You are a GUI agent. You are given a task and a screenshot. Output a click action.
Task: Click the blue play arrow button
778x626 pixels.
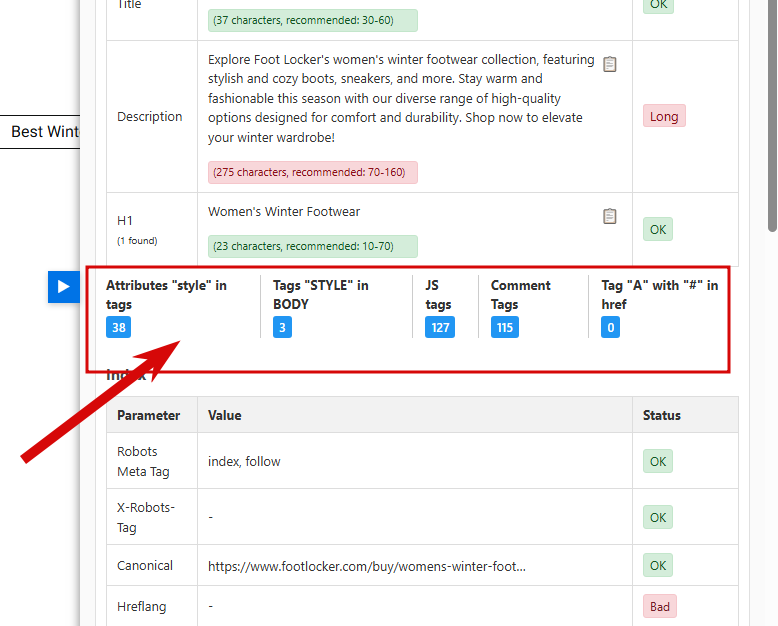(x=63, y=287)
